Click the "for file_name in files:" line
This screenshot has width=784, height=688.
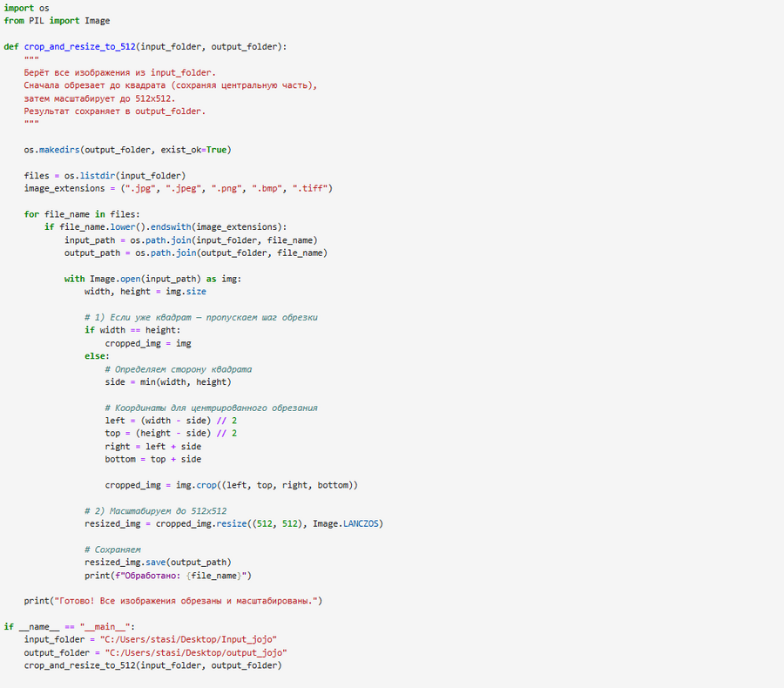point(82,214)
